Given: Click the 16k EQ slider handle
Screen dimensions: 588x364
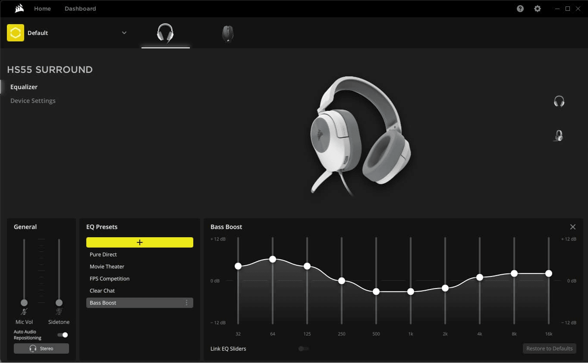Looking at the screenshot, I should click(x=549, y=273).
